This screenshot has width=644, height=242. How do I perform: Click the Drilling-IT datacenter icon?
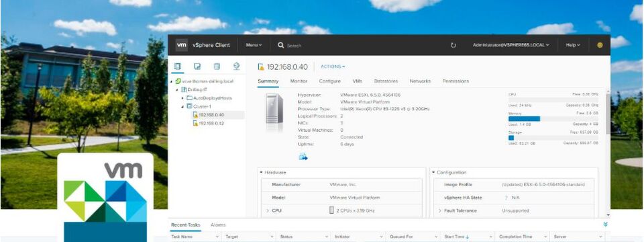184,89
